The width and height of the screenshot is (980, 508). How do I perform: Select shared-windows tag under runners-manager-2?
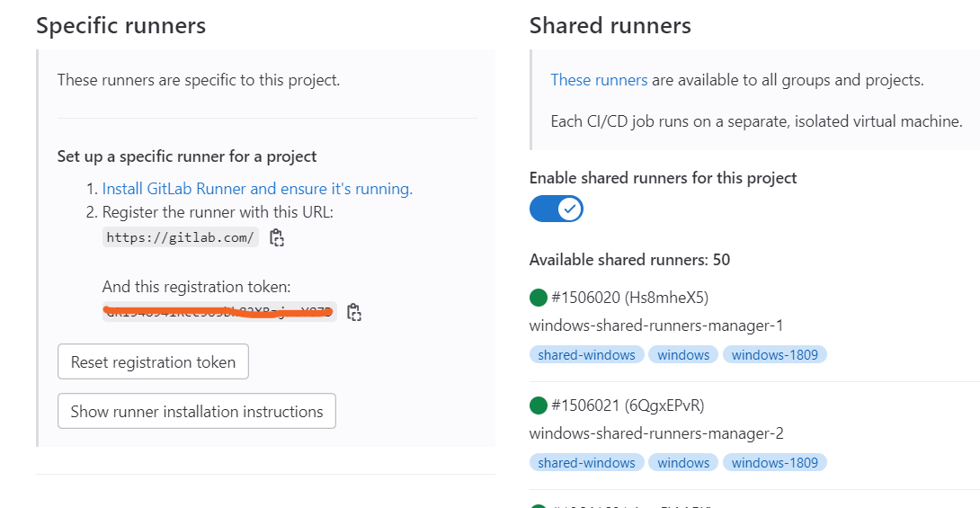tap(586, 462)
